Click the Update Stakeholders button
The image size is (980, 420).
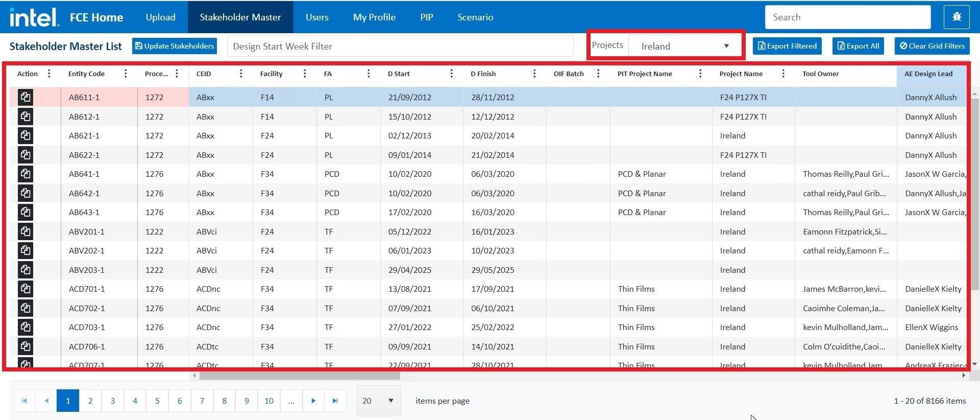tap(175, 46)
